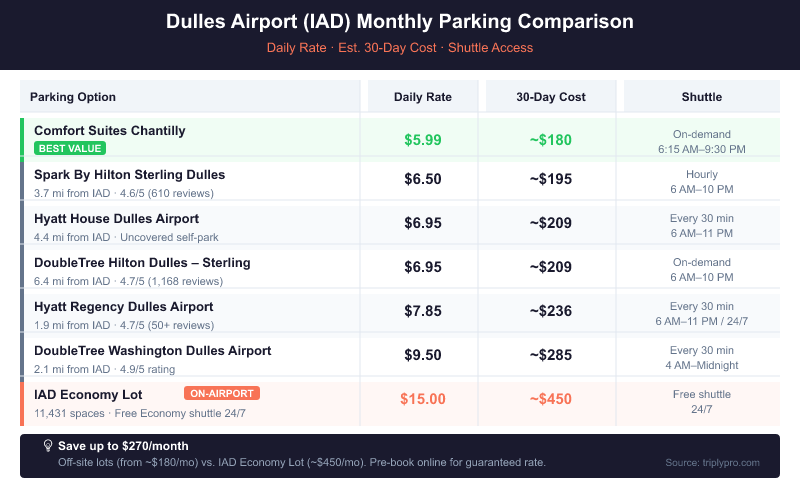Image resolution: width=800 pixels, height=500 pixels.
Task: Open Spark By Hilton Sterling Dulles listing
Action: (130, 175)
